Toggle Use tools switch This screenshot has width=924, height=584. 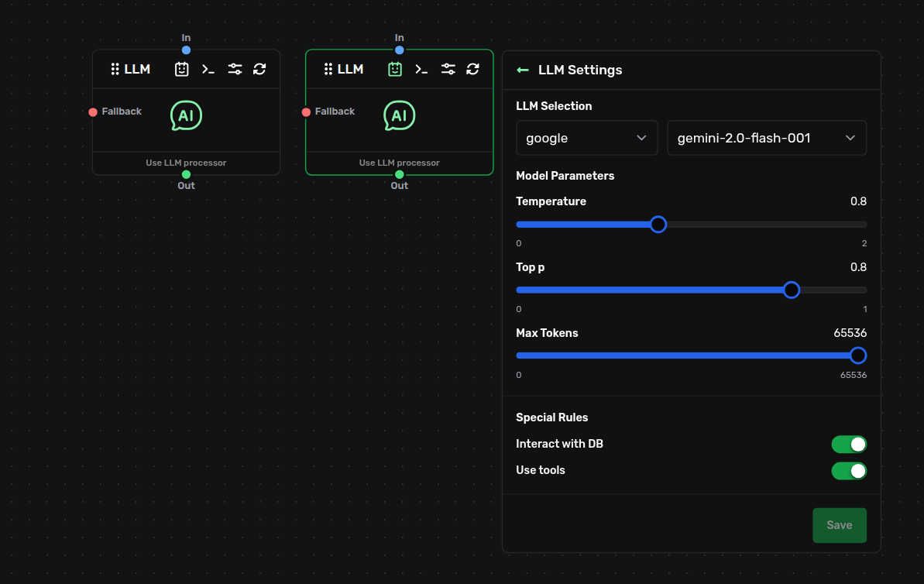(849, 471)
